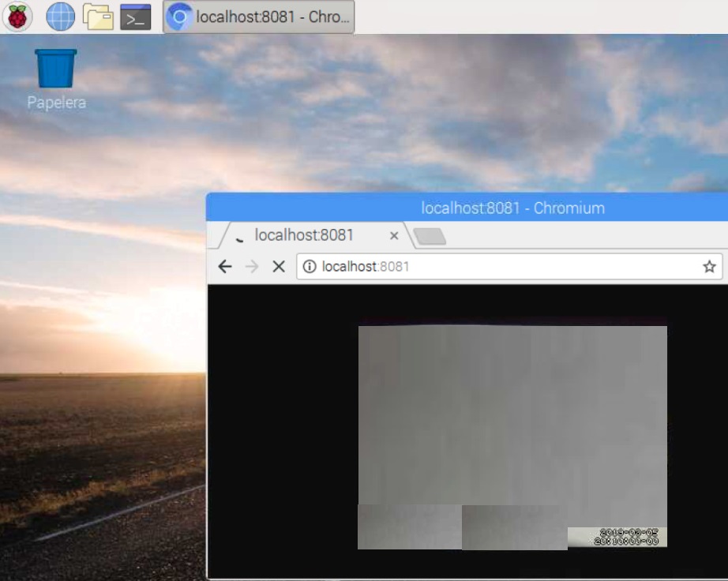Image resolution: width=728 pixels, height=581 pixels.
Task: Go back to previous page
Action: 225,266
